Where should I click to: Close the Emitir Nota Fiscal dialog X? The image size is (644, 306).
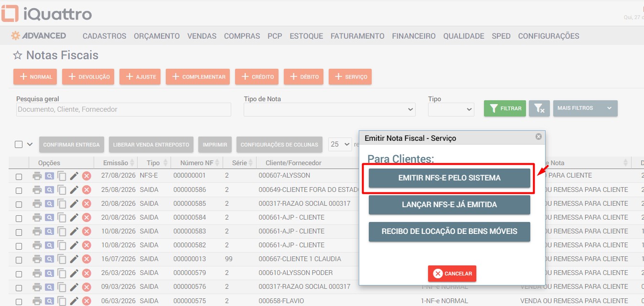coord(539,137)
